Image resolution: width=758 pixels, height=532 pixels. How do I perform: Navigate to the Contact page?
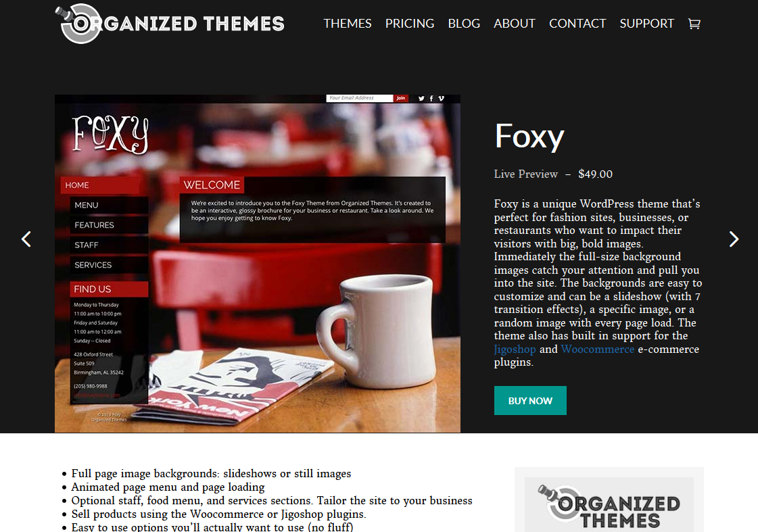click(577, 23)
